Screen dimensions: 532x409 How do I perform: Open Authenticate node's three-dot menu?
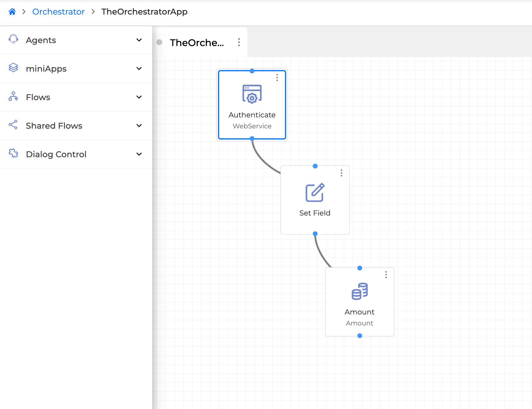(277, 78)
